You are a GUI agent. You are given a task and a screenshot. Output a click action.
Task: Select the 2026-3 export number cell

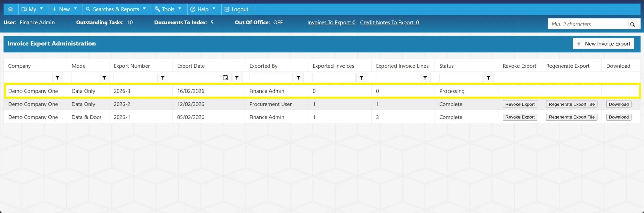[x=122, y=91]
